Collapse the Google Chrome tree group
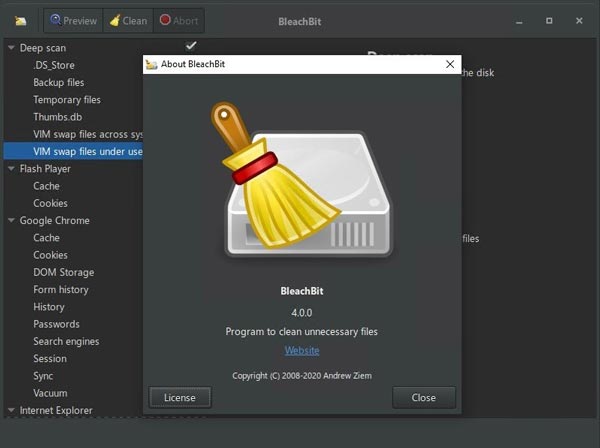The height and width of the screenshot is (448, 600). tap(11, 220)
